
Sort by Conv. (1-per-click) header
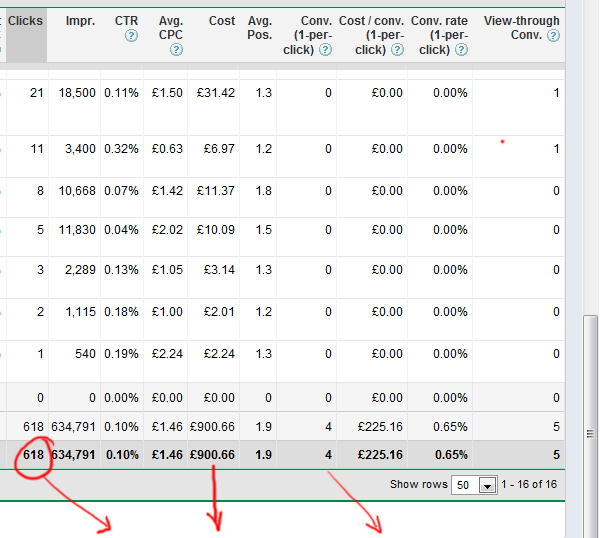pos(308,35)
